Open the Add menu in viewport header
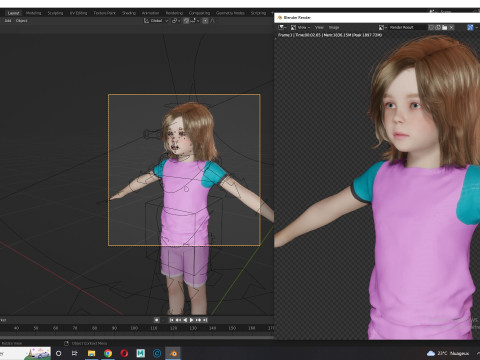Viewport: 480px width, 360px height. coord(8,21)
